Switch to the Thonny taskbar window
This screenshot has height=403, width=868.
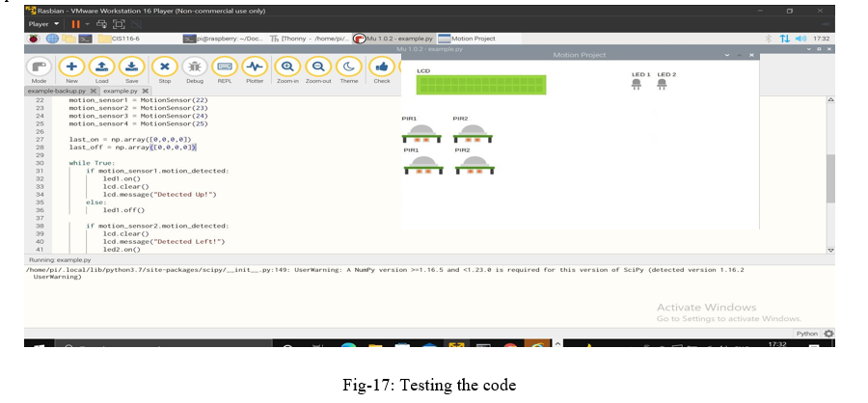[310, 39]
